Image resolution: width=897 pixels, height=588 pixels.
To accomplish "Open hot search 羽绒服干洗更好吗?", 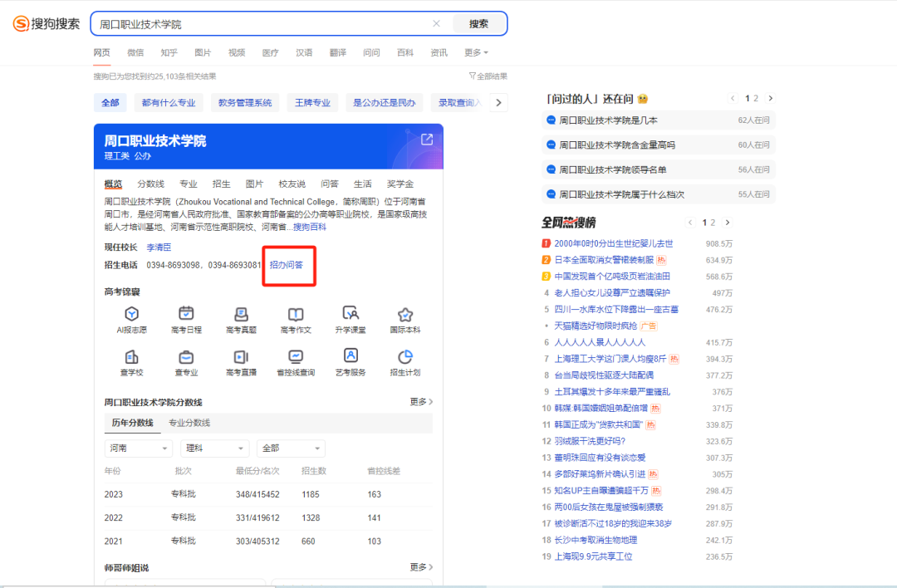I will (590, 441).
